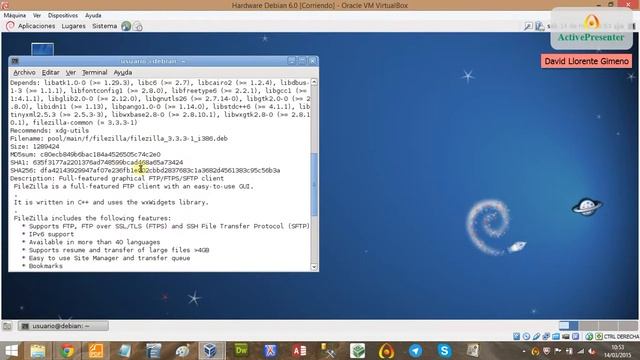Click 'Bookmarks' line in terminal
This screenshot has width=640, height=360.
click(x=46, y=266)
